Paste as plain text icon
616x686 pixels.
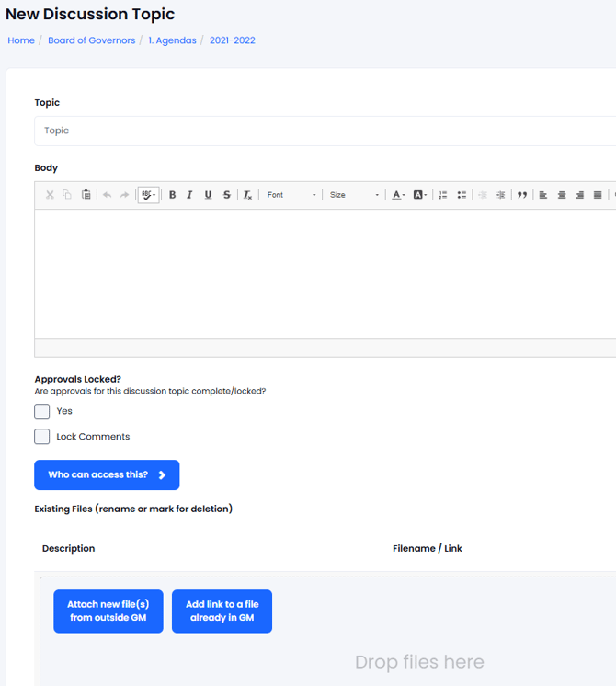(x=86, y=195)
